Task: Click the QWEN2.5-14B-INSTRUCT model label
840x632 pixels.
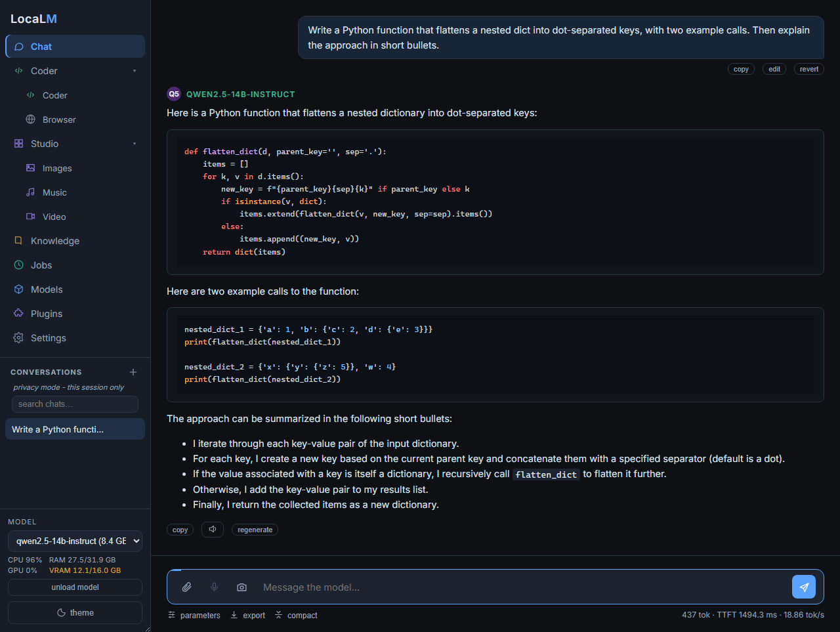Action: pos(240,95)
